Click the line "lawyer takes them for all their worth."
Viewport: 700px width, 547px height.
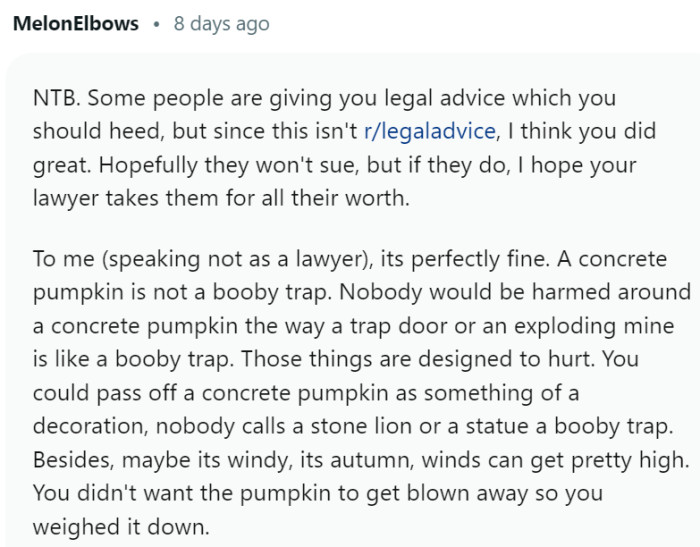click(221, 197)
